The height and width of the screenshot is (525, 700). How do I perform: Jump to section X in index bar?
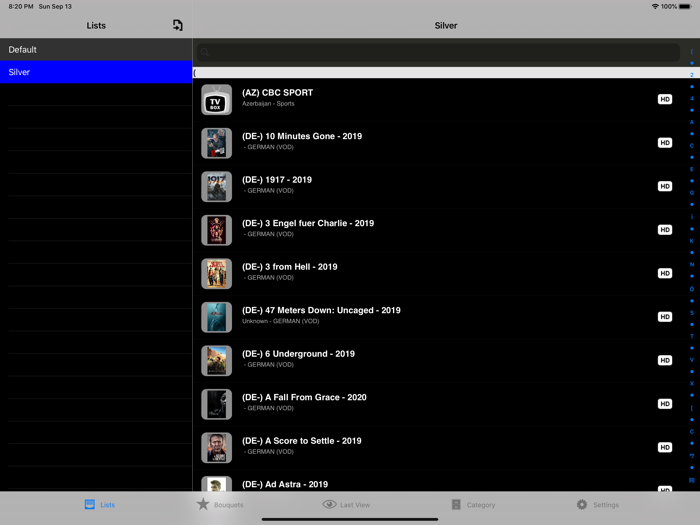692,383
